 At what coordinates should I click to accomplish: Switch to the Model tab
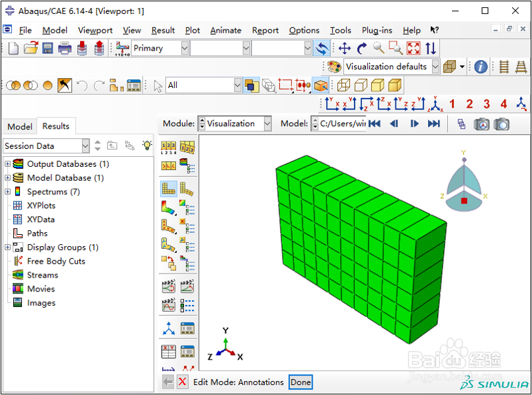point(20,127)
